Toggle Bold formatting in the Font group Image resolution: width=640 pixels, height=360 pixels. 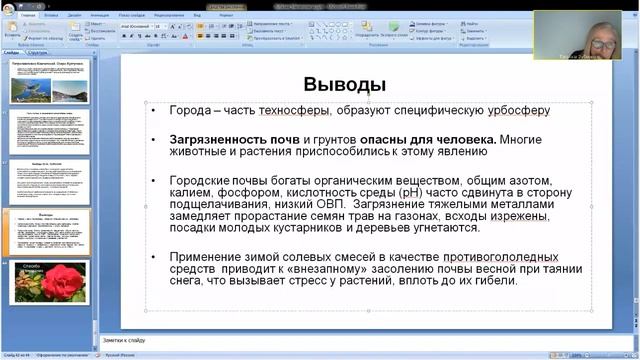[124, 36]
